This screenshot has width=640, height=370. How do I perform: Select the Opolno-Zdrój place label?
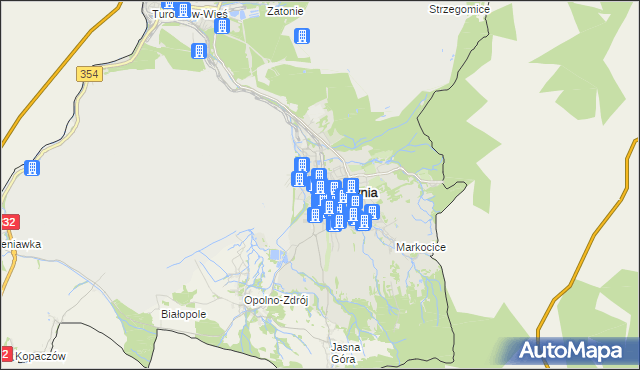(276, 301)
